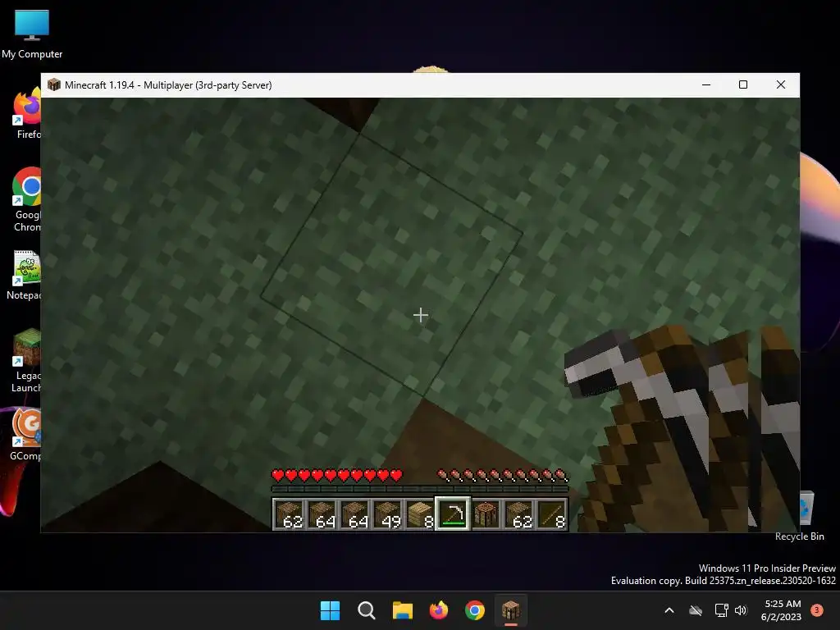
Task: Click the red health hearts bar
Action: tap(337, 475)
